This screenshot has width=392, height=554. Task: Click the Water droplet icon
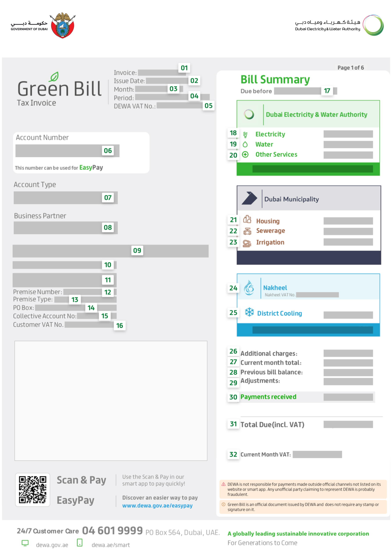[245, 144]
